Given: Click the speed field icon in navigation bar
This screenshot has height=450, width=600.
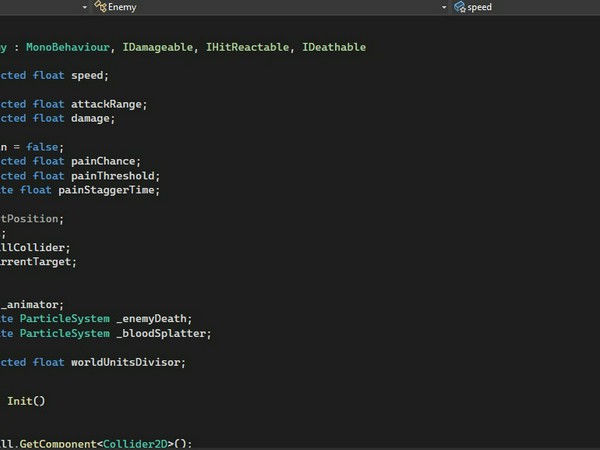Looking at the screenshot, I should 460,7.
